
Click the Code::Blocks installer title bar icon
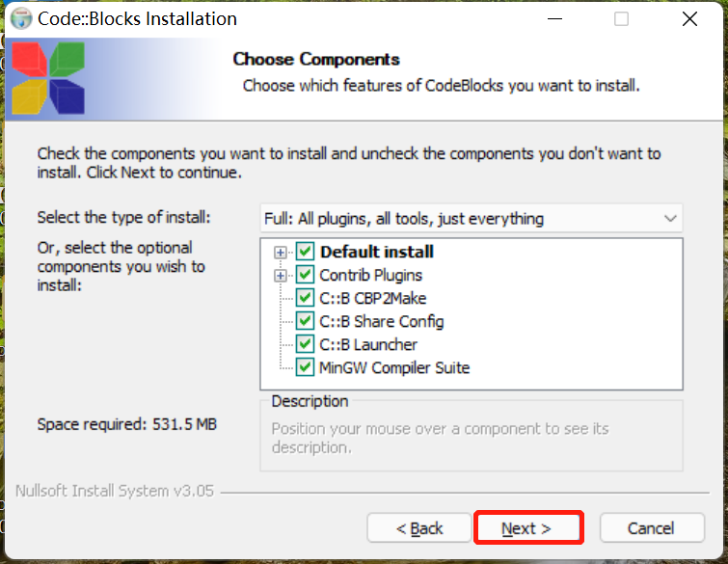click(x=20, y=18)
